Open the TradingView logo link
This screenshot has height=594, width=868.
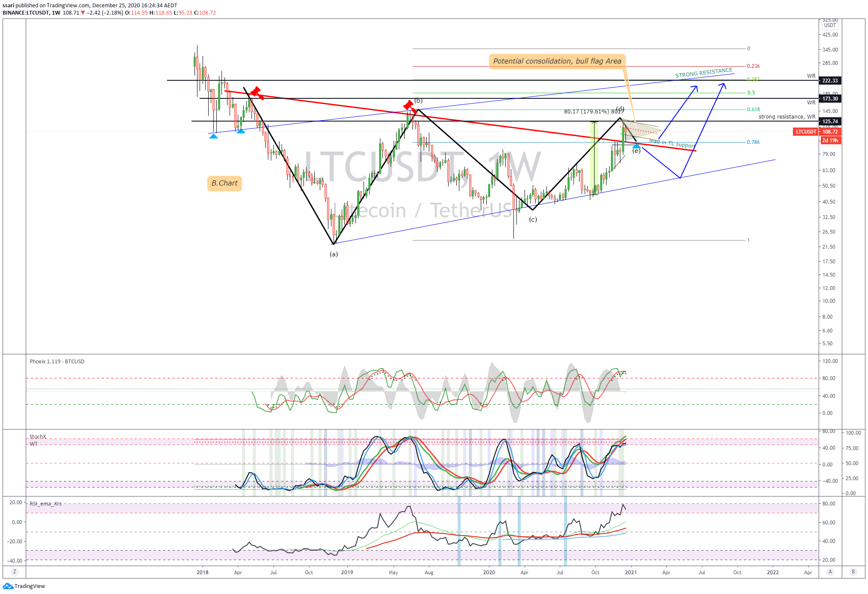pyautogui.click(x=24, y=586)
